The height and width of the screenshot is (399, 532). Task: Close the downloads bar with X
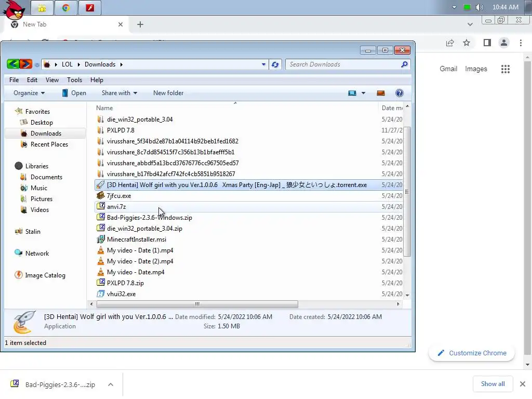click(523, 384)
